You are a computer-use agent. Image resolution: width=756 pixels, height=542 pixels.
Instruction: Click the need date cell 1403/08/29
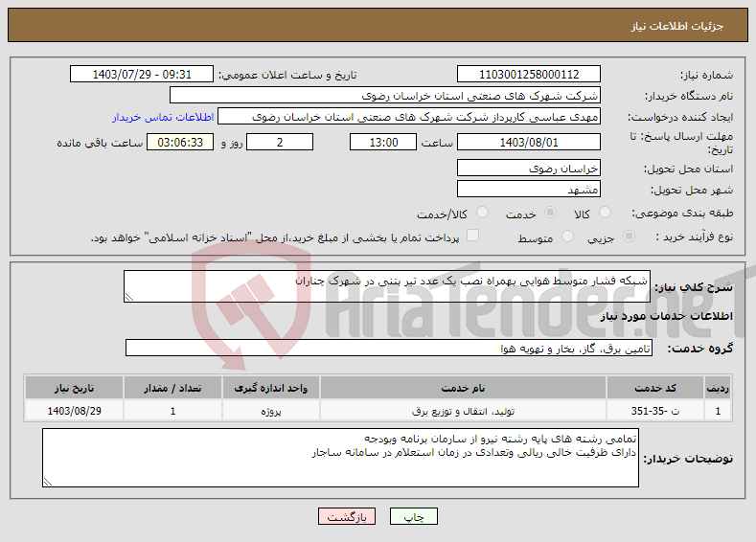coord(74,411)
